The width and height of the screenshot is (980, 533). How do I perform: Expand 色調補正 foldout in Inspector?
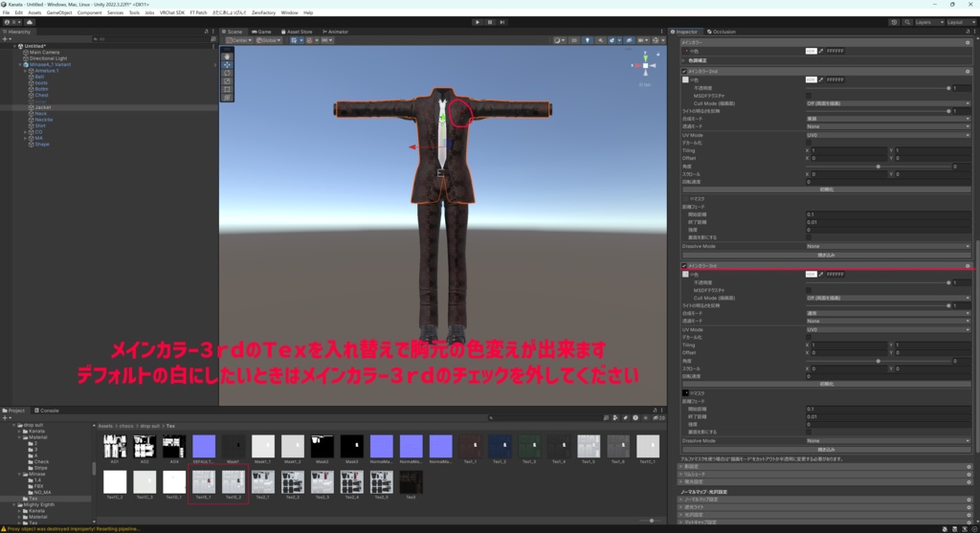click(x=683, y=60)
